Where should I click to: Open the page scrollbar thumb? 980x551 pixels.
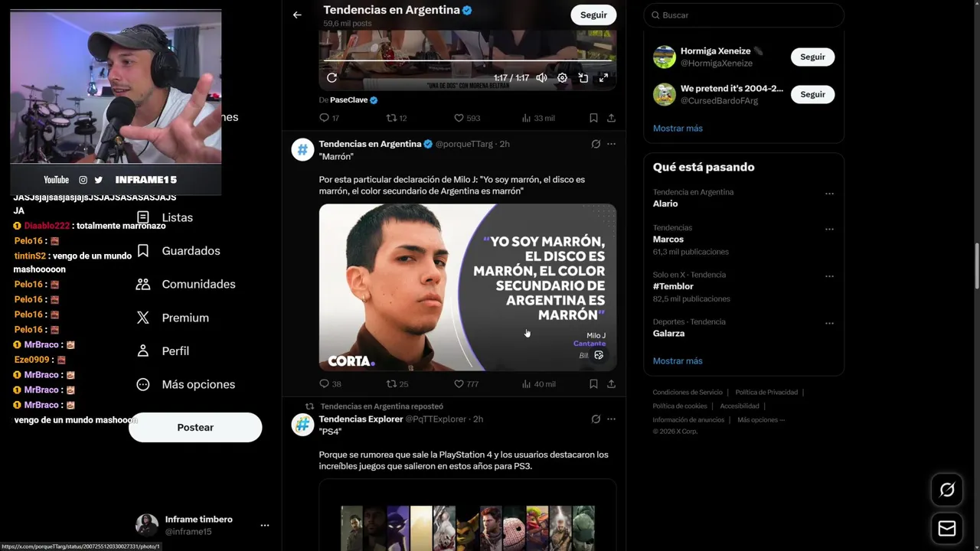pyautogui.click(x=976, y=266)
